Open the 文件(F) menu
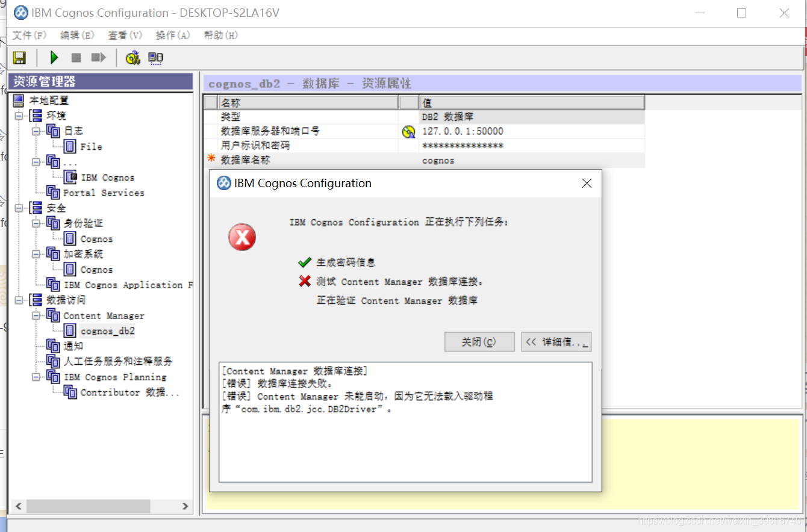The height and width of the screenshot is (532, 807). click(x=30, y=36)
